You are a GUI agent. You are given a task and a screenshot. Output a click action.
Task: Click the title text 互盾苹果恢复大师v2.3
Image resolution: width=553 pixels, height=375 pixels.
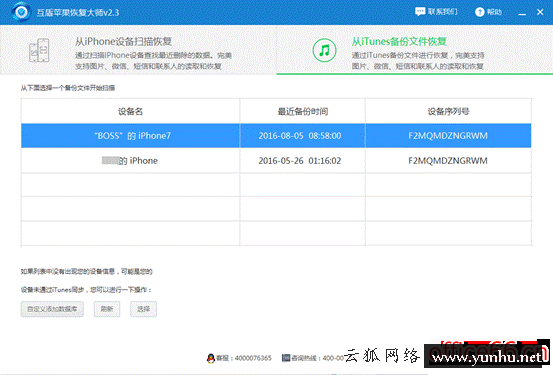coord(78,13)
